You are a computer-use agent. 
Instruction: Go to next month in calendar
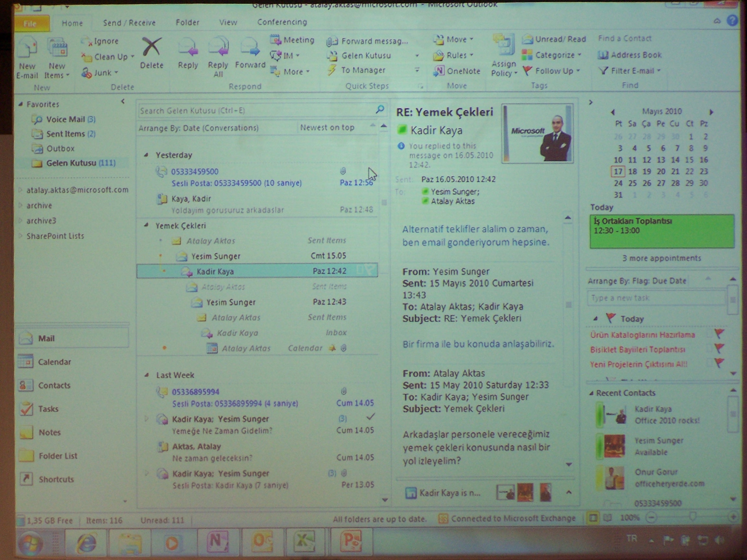711,112
